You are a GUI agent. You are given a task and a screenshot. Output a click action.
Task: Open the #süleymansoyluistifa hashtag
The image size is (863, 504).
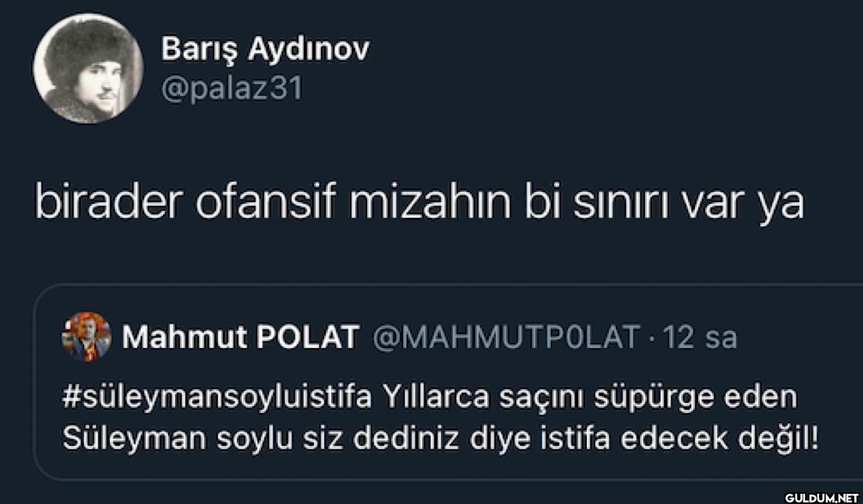point(216,397)
